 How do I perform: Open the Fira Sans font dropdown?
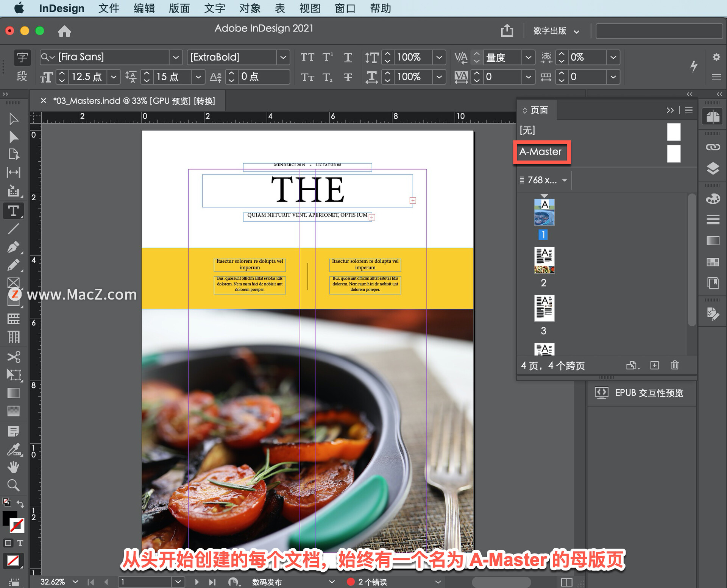[176, 57]
